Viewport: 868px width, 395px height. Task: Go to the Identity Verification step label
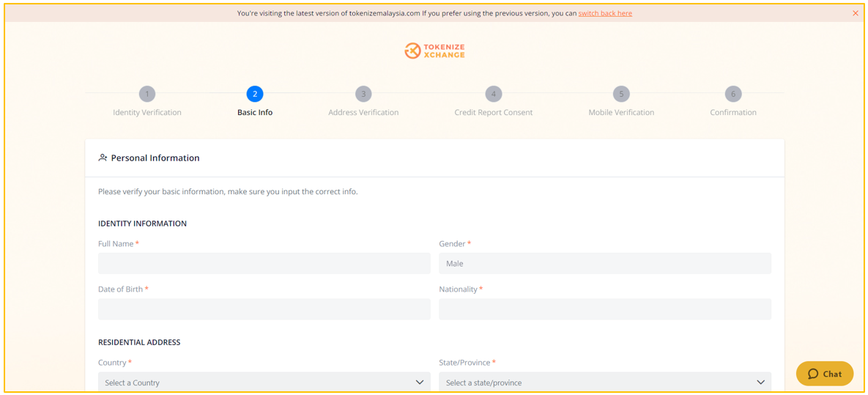[x=147, y=112]
